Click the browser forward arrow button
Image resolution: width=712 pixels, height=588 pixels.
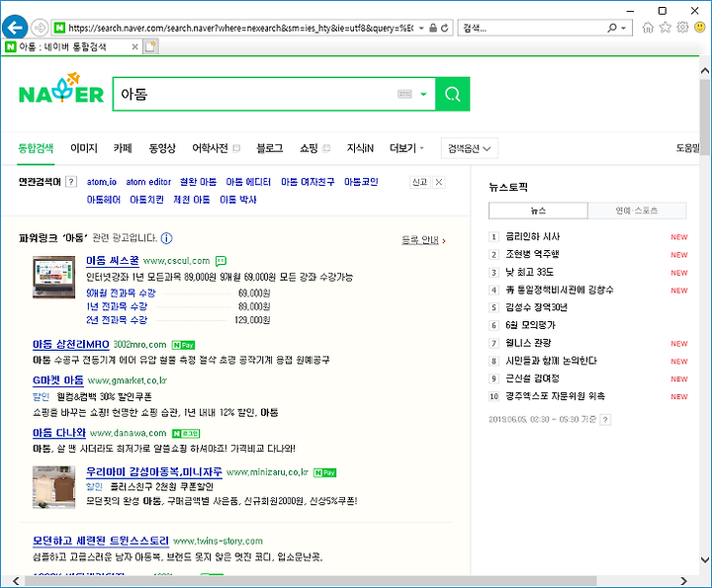tap(40, 28)
